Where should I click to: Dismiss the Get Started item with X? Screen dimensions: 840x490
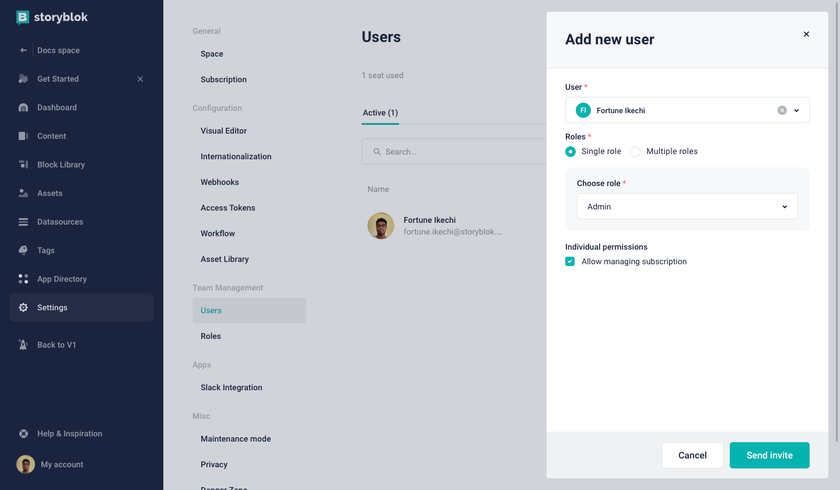click(140, 79)
